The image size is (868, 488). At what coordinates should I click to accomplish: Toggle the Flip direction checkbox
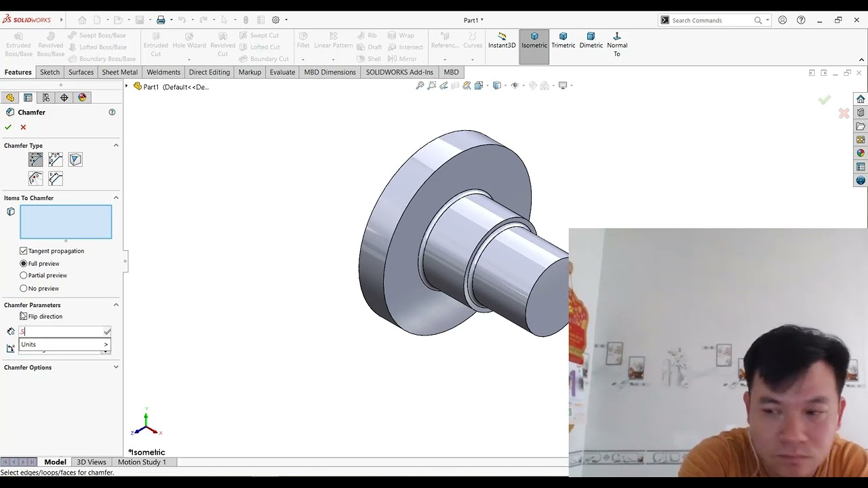tap(24, 317)
